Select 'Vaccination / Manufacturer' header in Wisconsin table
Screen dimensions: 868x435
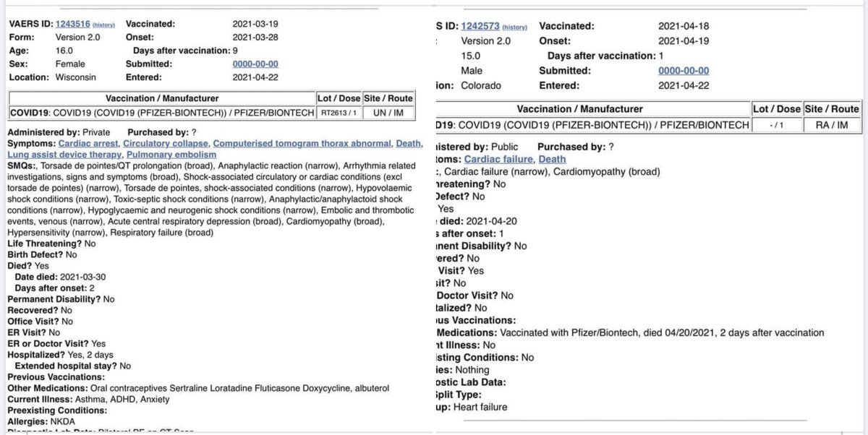point(162,98)
